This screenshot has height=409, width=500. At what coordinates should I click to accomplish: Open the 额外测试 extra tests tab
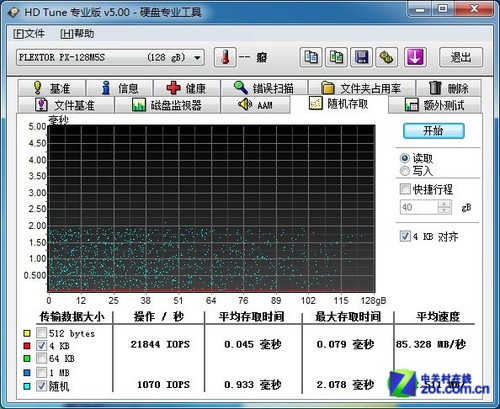435,105
